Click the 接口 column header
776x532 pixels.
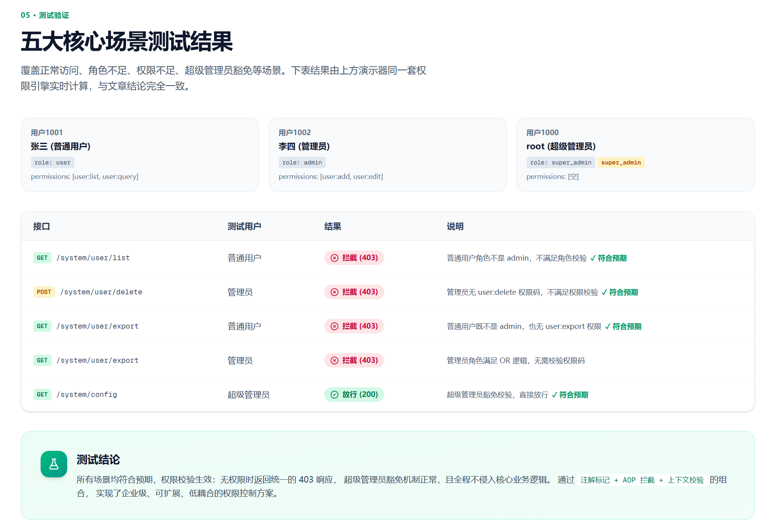tap(41, 226)
